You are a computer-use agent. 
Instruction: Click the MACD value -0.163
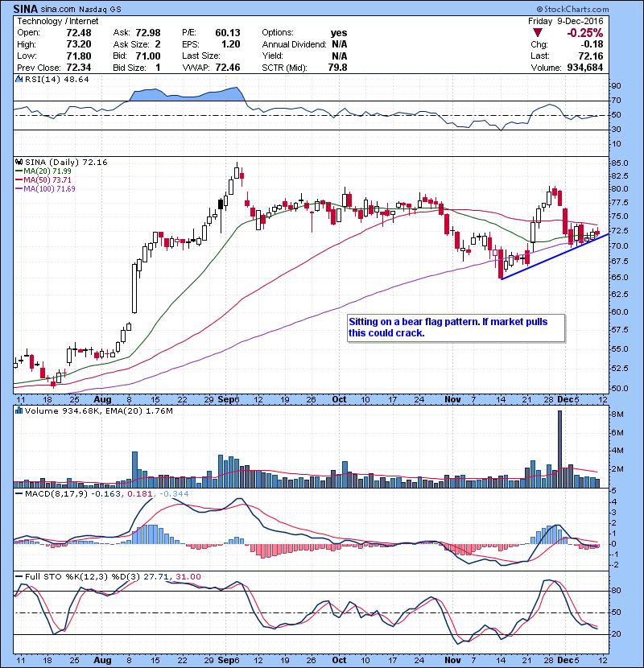pos(105,494)
